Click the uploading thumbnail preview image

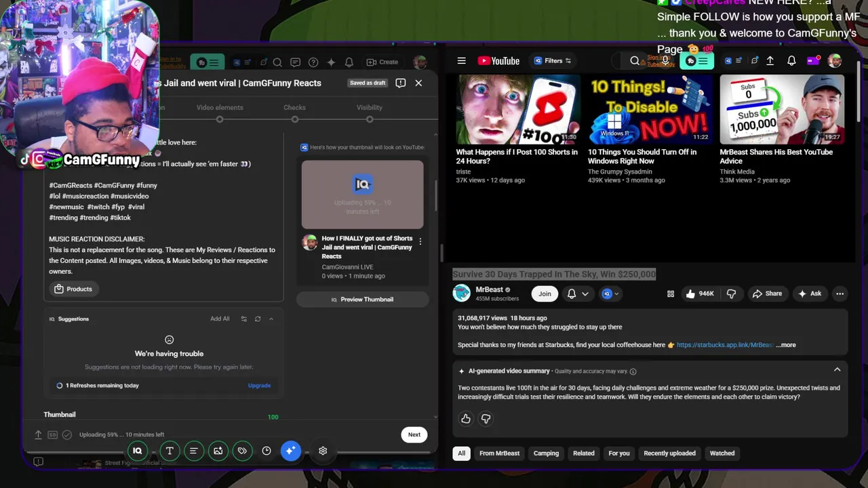(362, 194)
